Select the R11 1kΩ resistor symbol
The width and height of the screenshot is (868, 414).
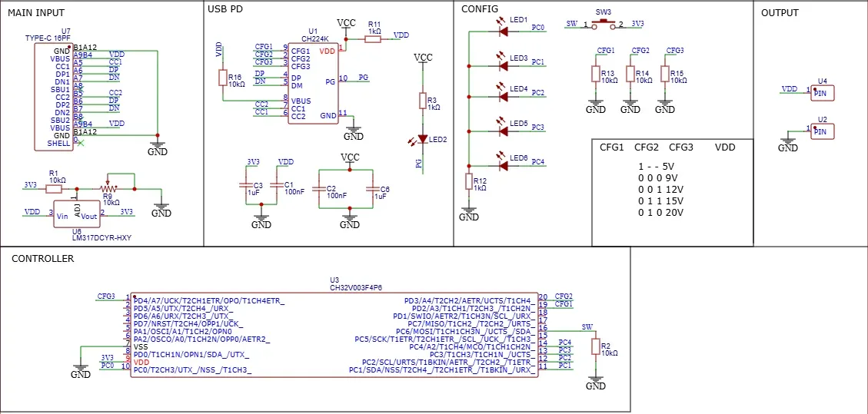tap(374, 39)
